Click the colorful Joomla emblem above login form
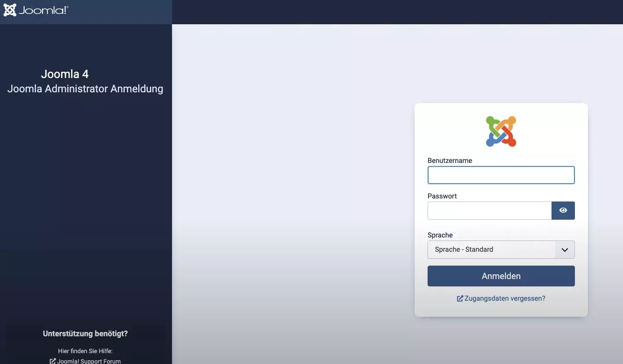Image resolution: width=623 pixels, height=364 pixels. 501,131
